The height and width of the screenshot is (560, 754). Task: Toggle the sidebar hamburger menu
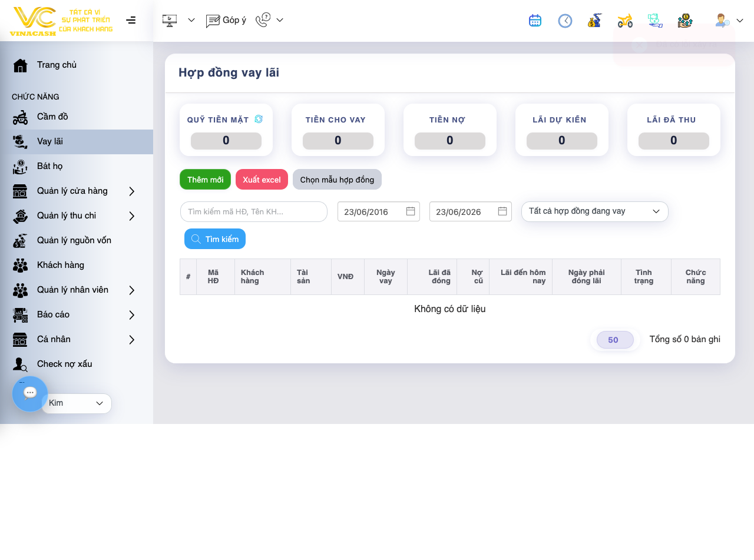tap(131, 20)
